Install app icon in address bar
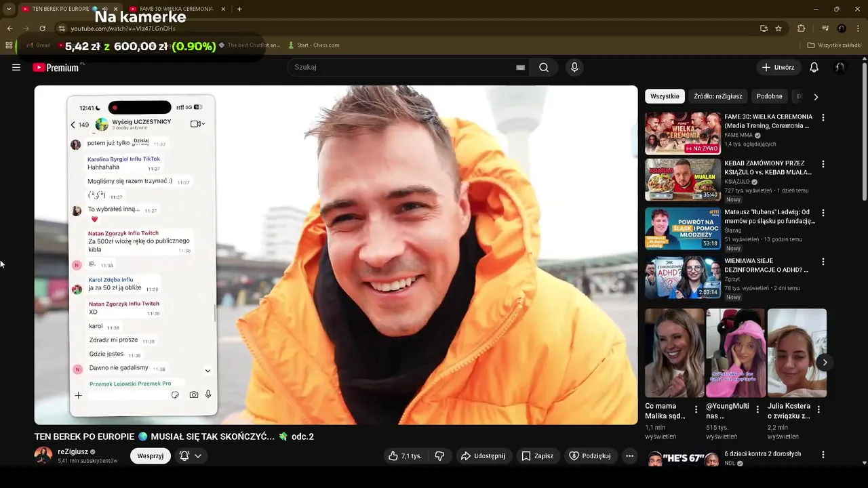The height and width of the screenshot is (488, 868). (764, 28)
